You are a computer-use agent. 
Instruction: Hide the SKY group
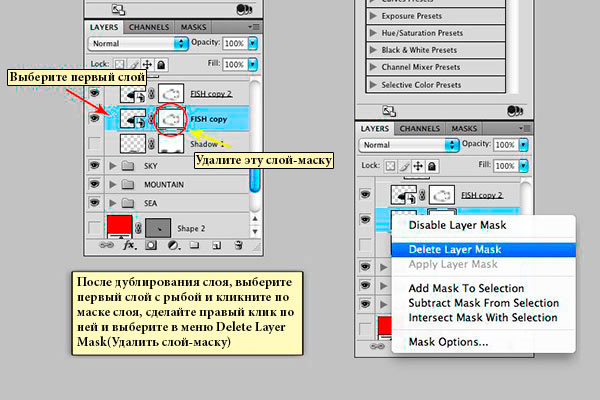(95, 165)
